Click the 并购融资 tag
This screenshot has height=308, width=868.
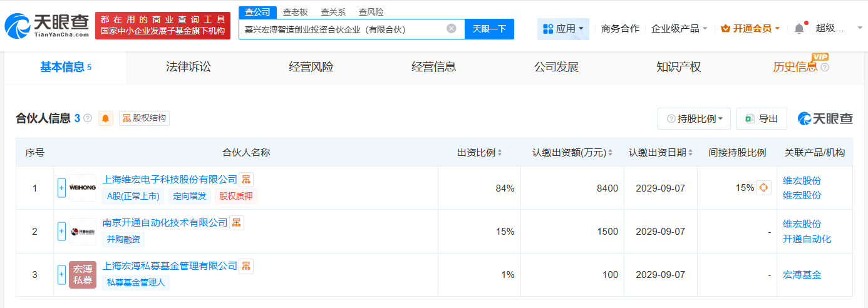(x=123, y=239)
